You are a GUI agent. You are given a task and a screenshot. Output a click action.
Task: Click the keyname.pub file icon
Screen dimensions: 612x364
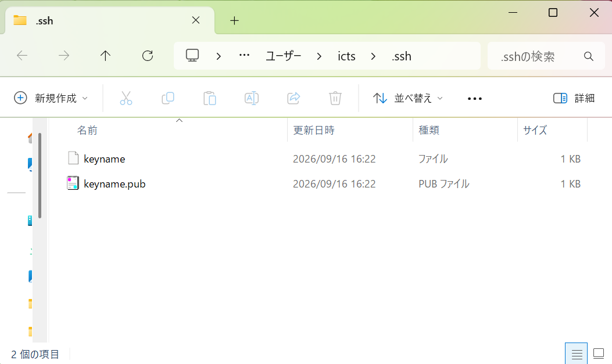tap(73, 183)
